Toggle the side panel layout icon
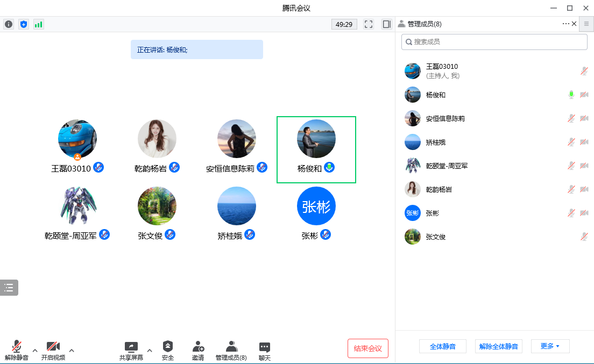 tap(386, 24)
